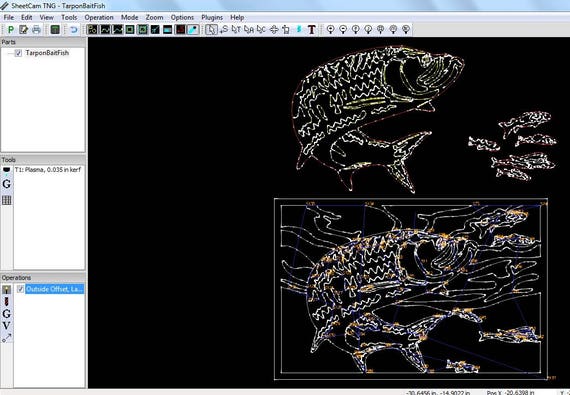This screenshot has width=570, height=395.
Task: Select tool 'T1: Plasma, 0.035 in kerf'
Action: coord(48,170)
